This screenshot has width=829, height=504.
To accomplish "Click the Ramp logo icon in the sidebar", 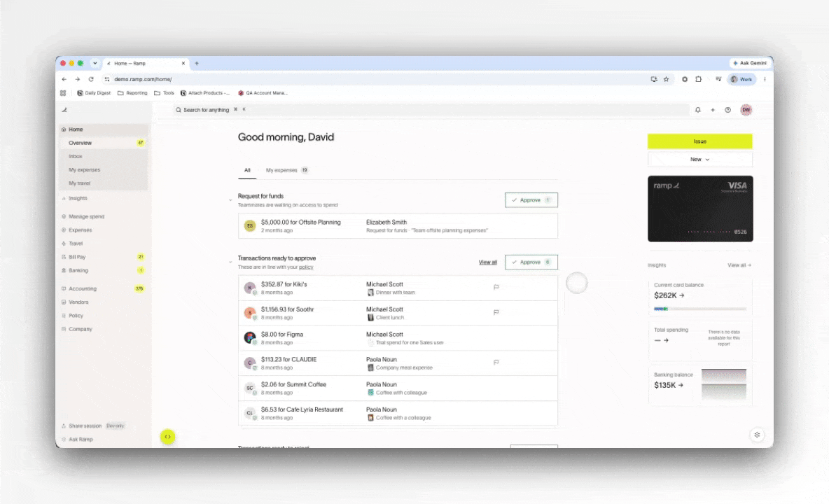I will [x=64, y=110].
